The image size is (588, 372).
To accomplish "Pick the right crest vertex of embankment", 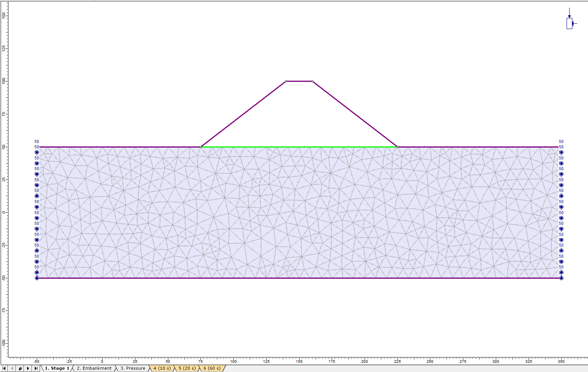I will tap(313, 81).
